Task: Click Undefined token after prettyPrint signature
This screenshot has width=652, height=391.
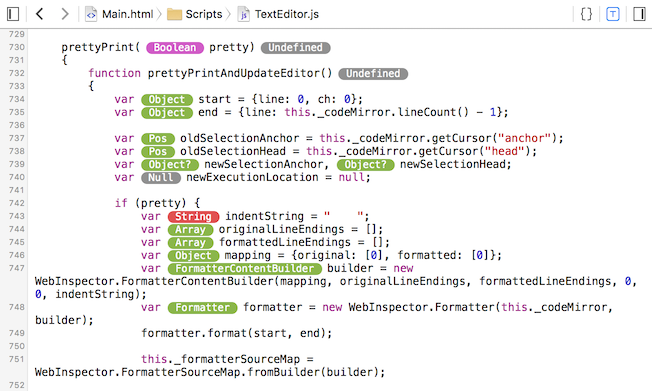Action: [296, 48]
